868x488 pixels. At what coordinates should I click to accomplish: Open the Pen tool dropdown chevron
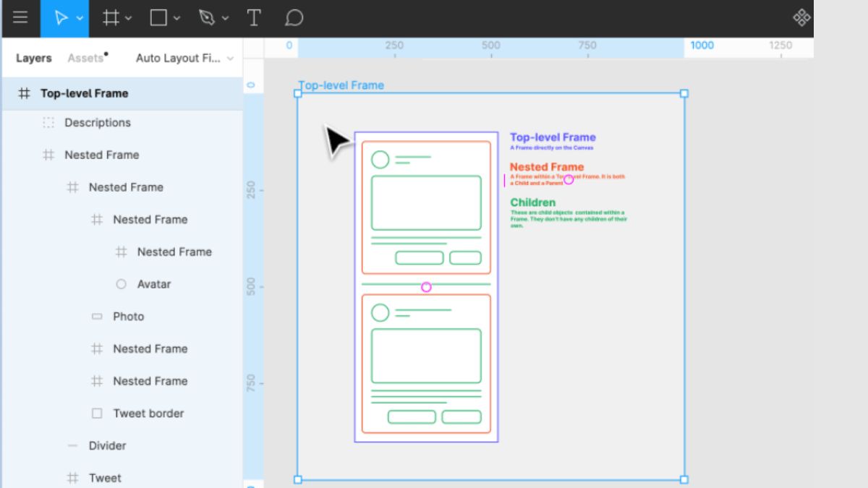pos(226,19)
